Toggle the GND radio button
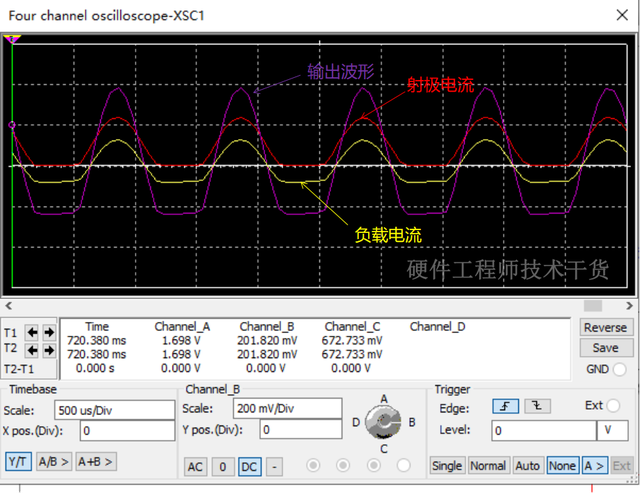640x493 pixels. (619, 369)
